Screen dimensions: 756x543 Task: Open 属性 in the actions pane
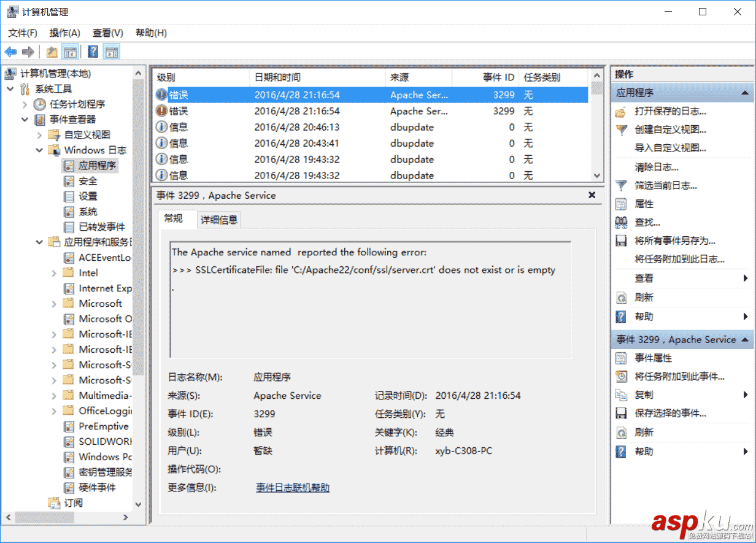(x=644, y=204)
